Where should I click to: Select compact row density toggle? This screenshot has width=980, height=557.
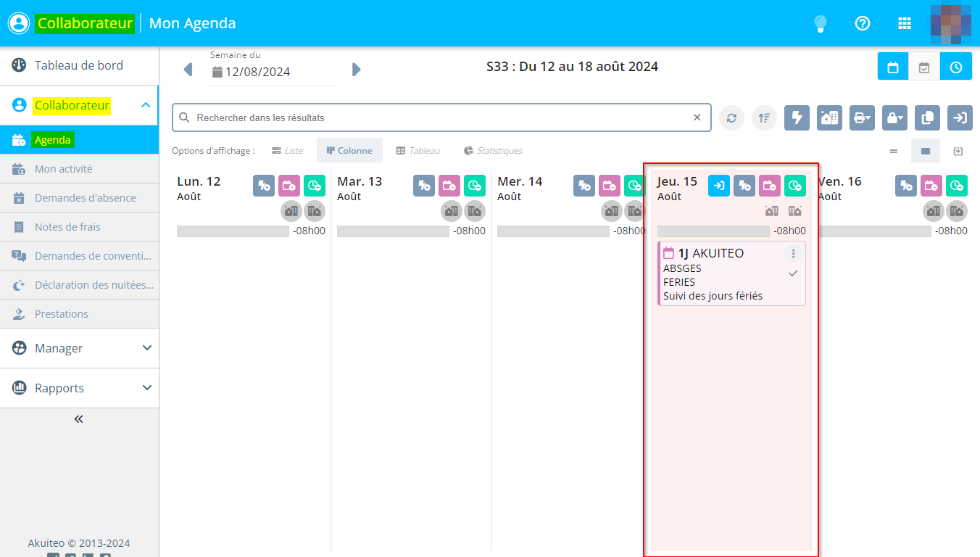click(893, 151)
